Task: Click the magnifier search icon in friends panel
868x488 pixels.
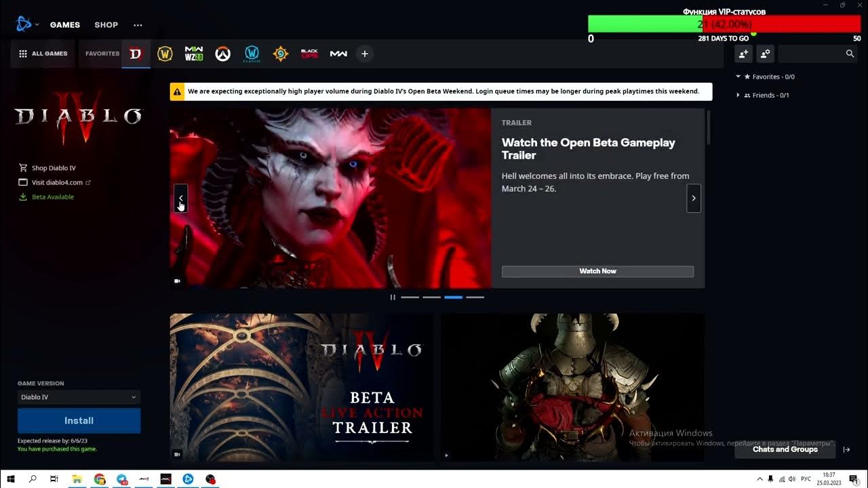Action: tap(850, 54)
